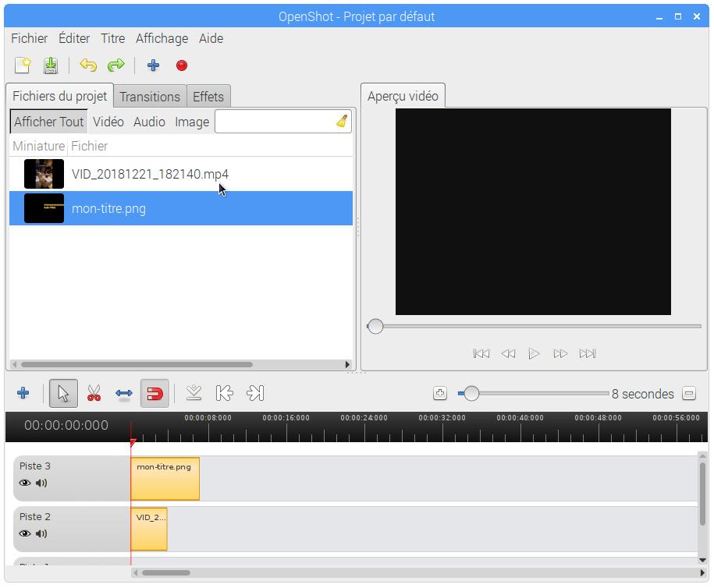Undo the last action
The height and width of the screenshot is (588, 714).
click(88, 66)
